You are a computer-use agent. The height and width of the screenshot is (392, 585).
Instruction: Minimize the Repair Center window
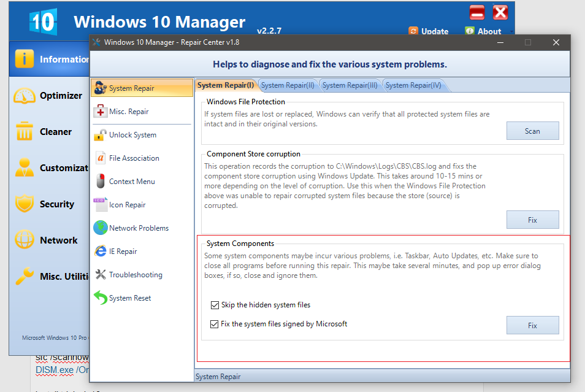click(x=500, y=42)
